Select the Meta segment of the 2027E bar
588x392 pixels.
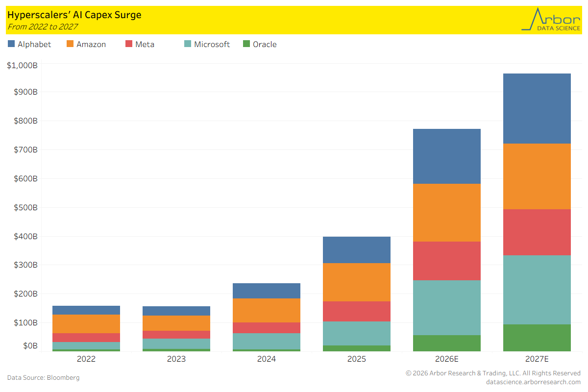click(x=537, y=232)
